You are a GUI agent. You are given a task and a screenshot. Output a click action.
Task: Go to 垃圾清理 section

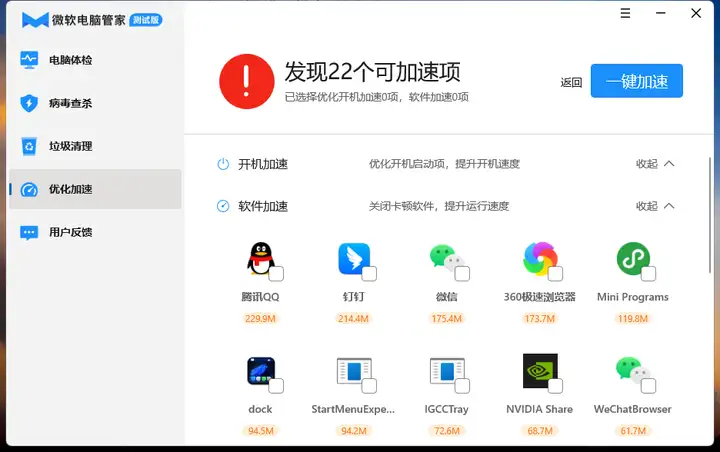96,146
